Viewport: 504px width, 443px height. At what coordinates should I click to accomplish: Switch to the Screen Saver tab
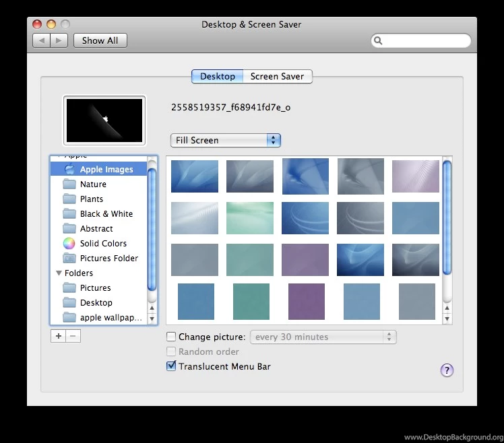pos(277,76)
